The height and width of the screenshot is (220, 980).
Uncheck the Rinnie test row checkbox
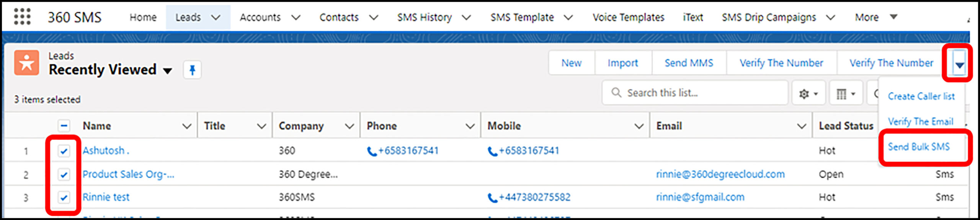pyautogui.click(x=64, y=197)
